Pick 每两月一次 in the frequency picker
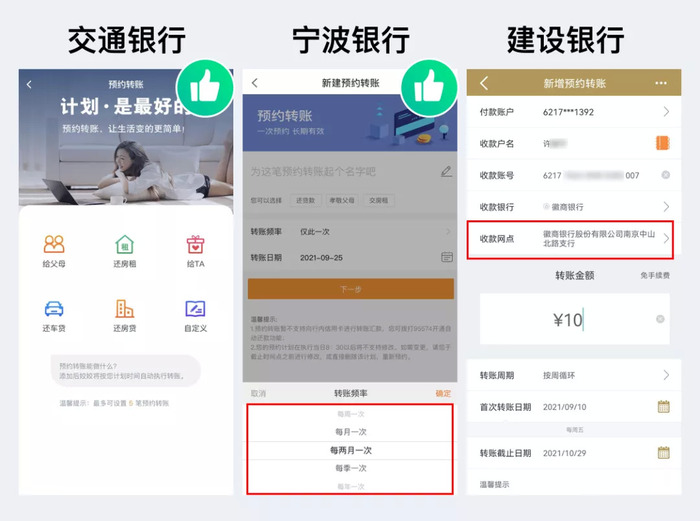This screenshot has width=700, height=521. (350, 450)
